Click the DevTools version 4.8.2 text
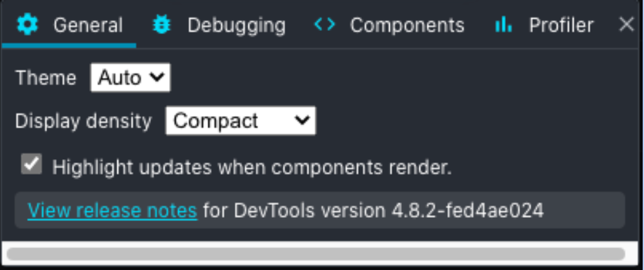This screenshot has height=270, width=644. coord(374,211)
